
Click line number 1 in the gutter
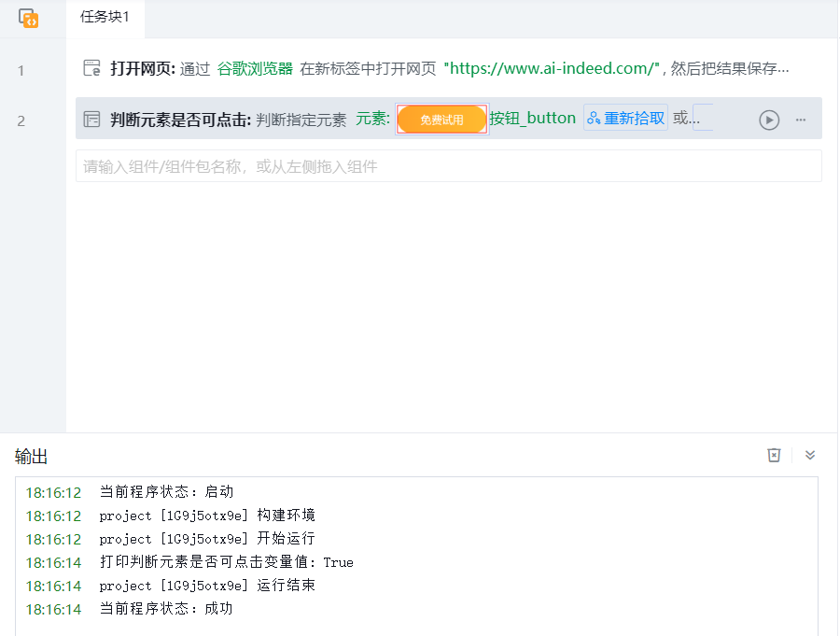coord(21,70)
